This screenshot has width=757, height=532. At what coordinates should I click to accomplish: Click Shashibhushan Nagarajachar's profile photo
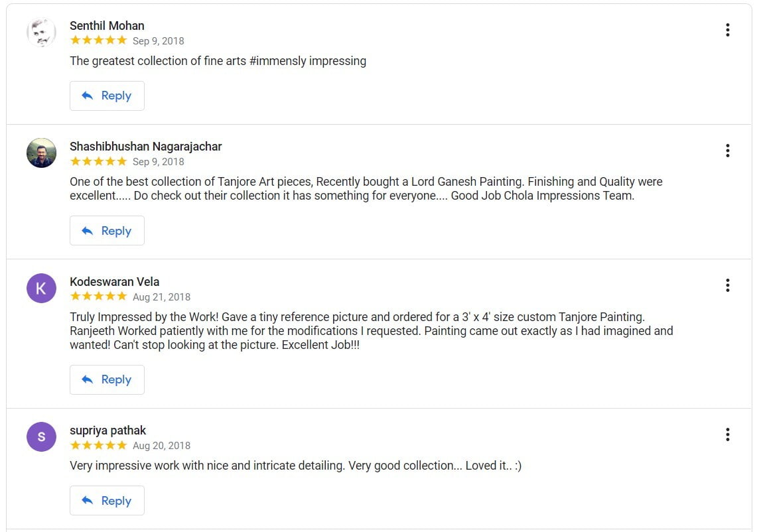click(x=41, y=153)
